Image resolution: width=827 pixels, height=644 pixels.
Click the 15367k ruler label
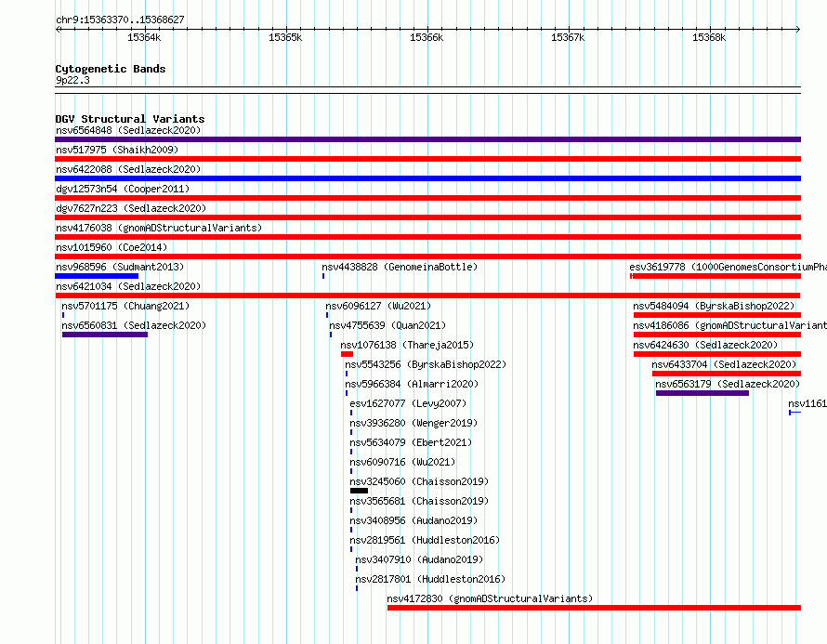pyautogui.click(x=568, y=37)
